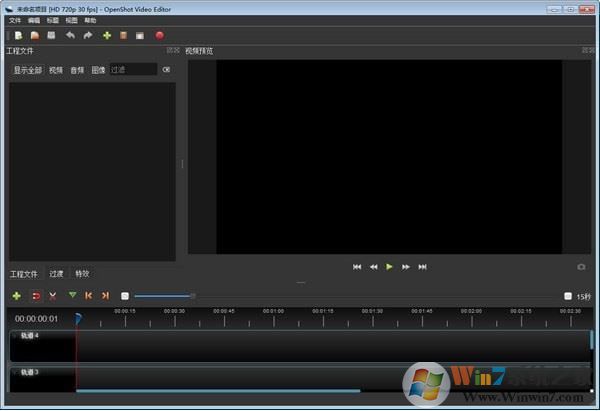Switch to the 特效 tab
Screen dimensions: 600x411
click(x=82, y=273)
